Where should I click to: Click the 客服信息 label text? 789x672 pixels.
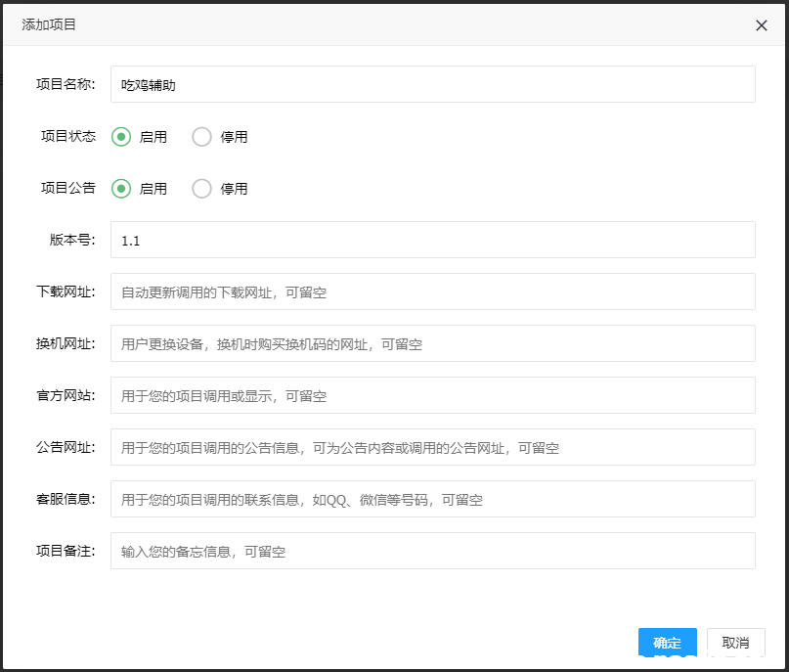[66, 499]
